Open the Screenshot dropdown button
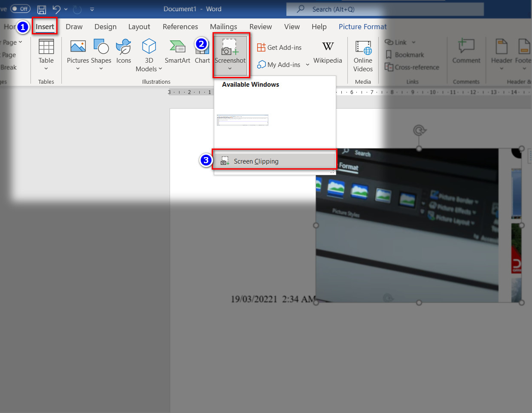Viewport: 532px width, 413px height. pos(230,55)
